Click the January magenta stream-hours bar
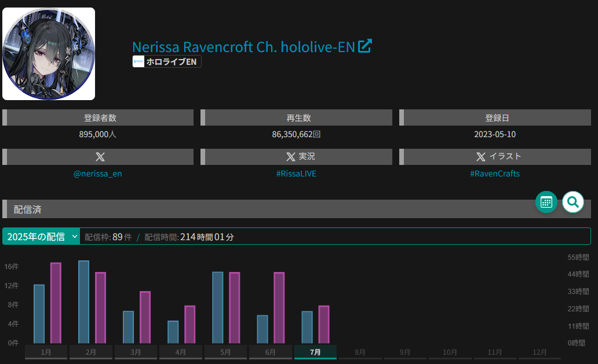 pyautogui.click(x=56, y=303)
